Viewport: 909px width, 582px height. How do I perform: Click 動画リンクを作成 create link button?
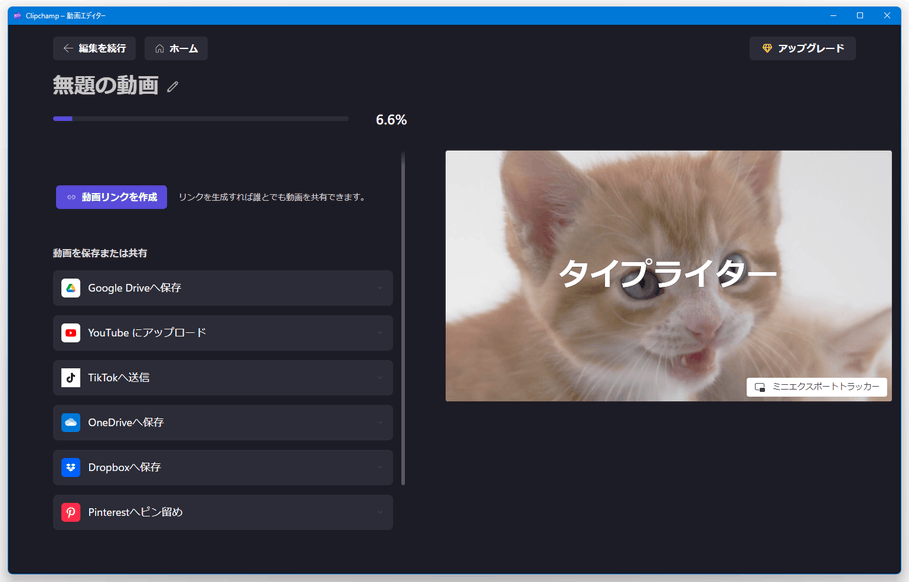click(111, 197)
